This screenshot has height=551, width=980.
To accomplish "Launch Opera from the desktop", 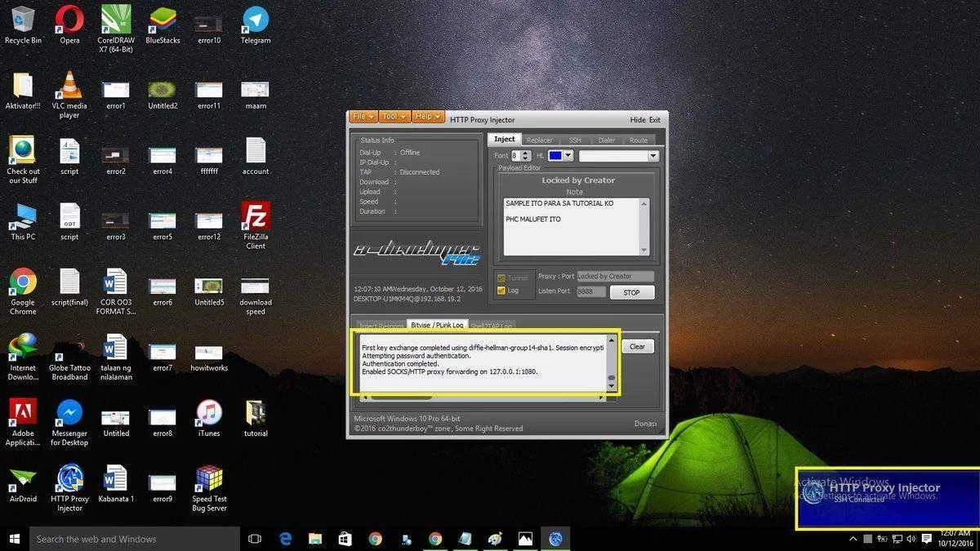I will (x=69, y=24).
